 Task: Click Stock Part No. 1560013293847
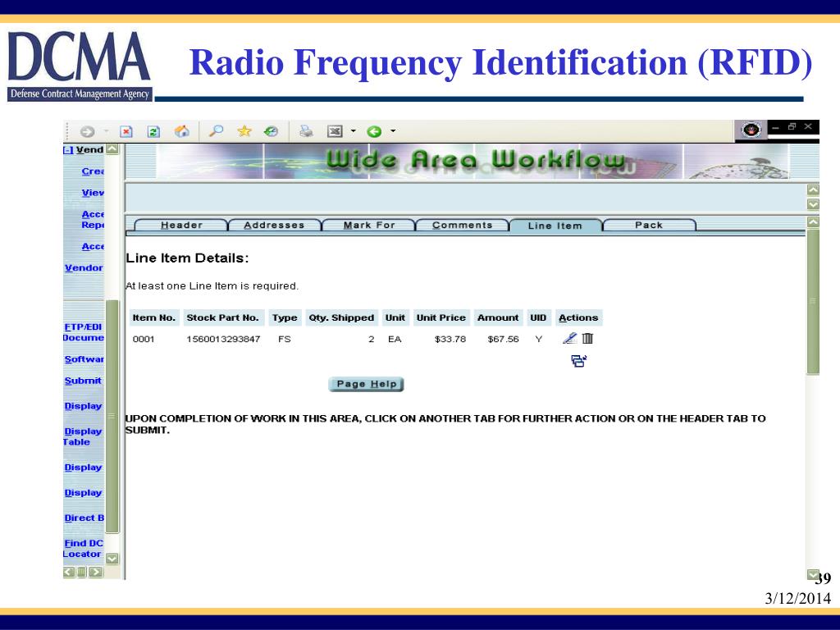point(223,339)
